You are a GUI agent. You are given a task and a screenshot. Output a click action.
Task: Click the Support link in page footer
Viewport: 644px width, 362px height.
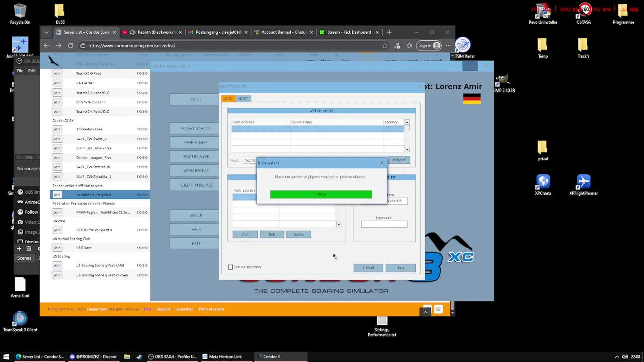164,309
